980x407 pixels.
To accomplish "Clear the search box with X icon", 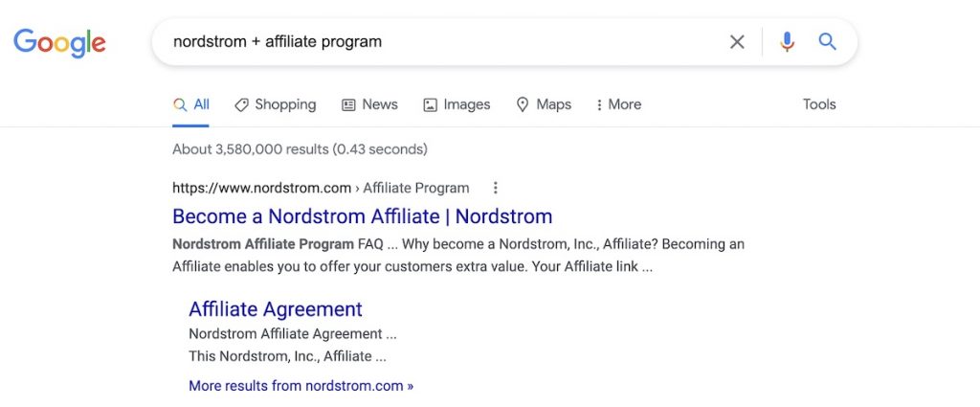I will tap(738, 42).
